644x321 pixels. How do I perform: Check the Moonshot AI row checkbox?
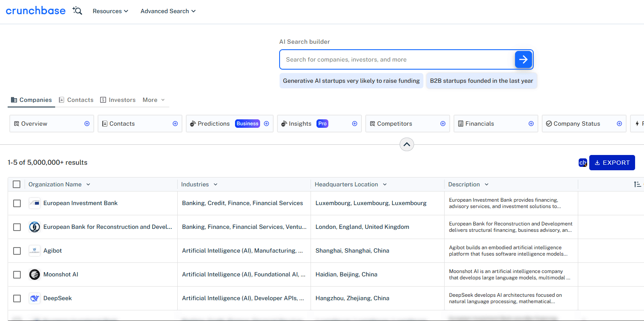point(17,275)
